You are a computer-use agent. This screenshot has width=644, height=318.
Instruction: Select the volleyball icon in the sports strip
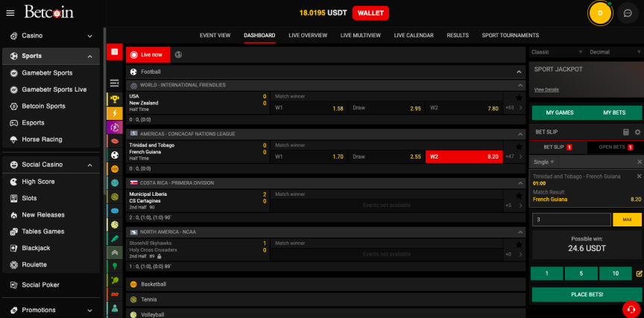(x=115, y=225)
